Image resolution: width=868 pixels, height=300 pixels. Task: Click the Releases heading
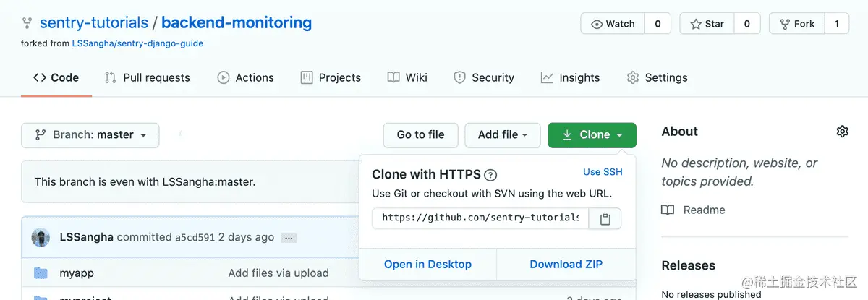coord(689,265)
